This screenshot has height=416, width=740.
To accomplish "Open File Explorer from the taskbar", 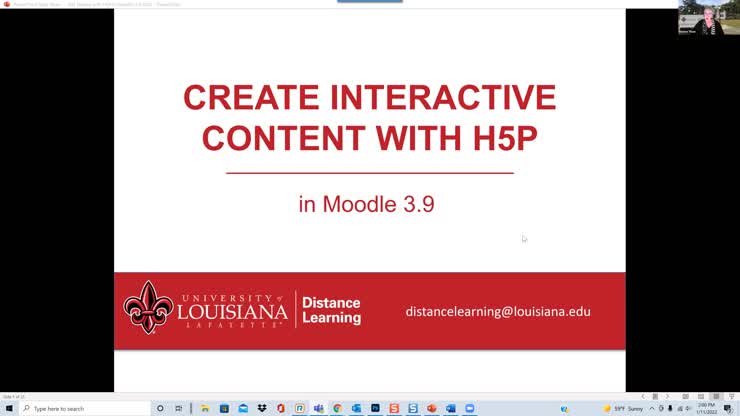I will click(x=205, y=408).
